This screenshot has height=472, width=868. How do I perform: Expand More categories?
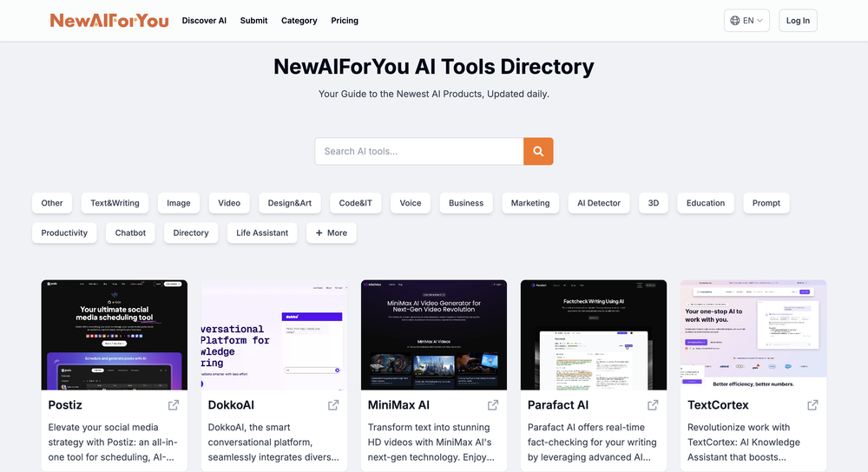pos(331,233)
